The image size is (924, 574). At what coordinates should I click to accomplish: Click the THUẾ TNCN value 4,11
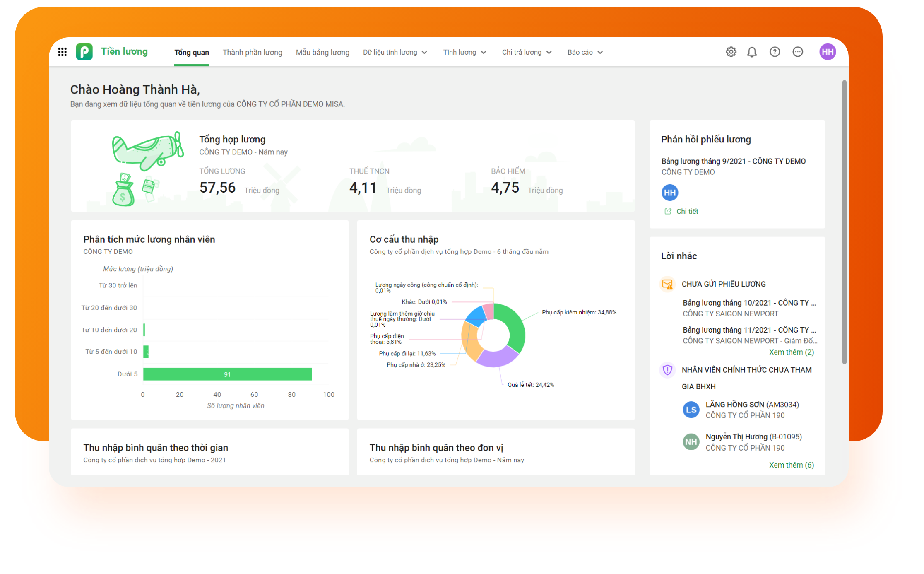[x=363, y=188]
